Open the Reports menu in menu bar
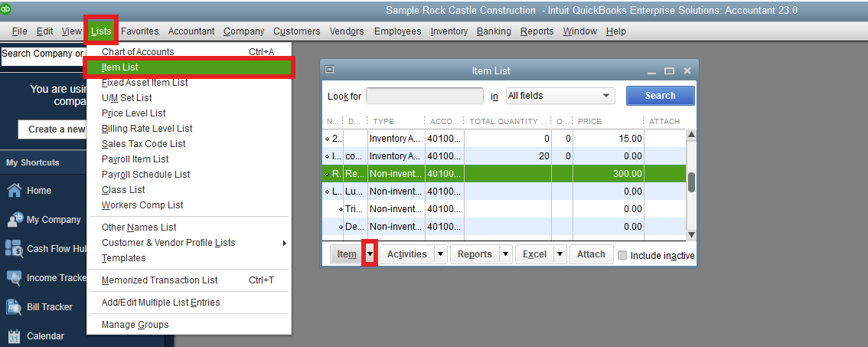Viewport: 868px width, 347px height. coord(537,31)
